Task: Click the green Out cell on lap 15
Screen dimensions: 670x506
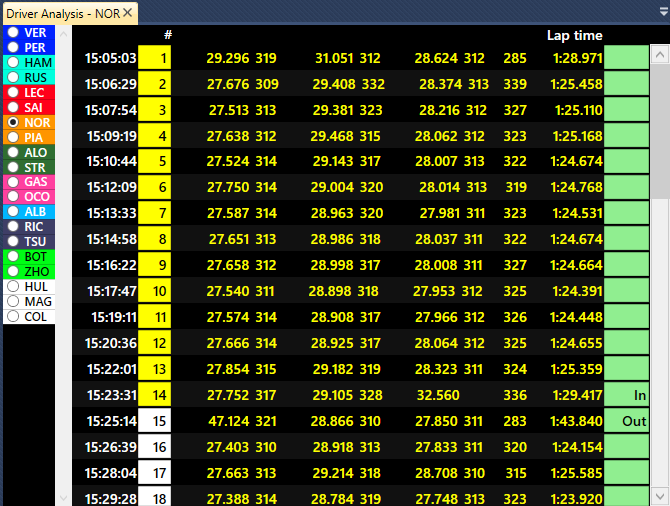Action: (x=627, y=421)
